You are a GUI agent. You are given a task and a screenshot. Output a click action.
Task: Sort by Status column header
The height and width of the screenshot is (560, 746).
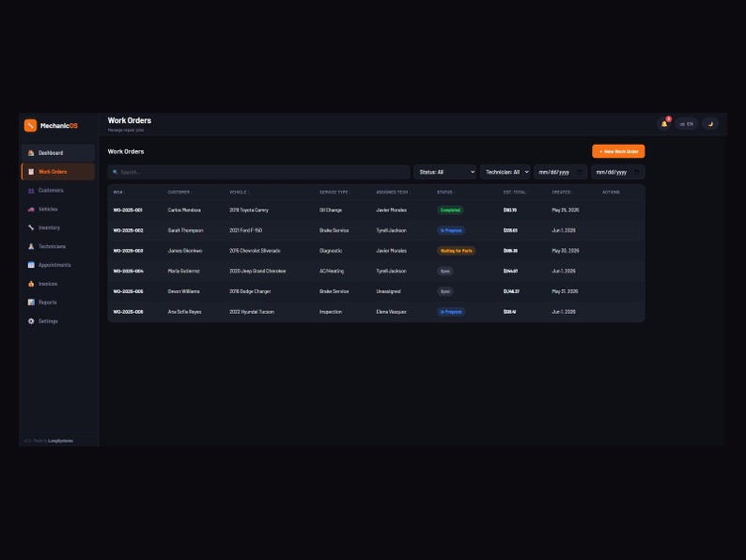point(444,193)
